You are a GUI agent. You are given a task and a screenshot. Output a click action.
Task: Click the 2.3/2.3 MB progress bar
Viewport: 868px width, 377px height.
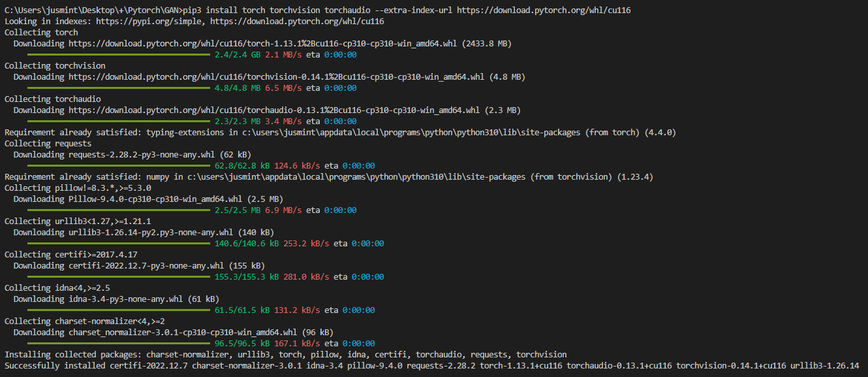[119, 122]
